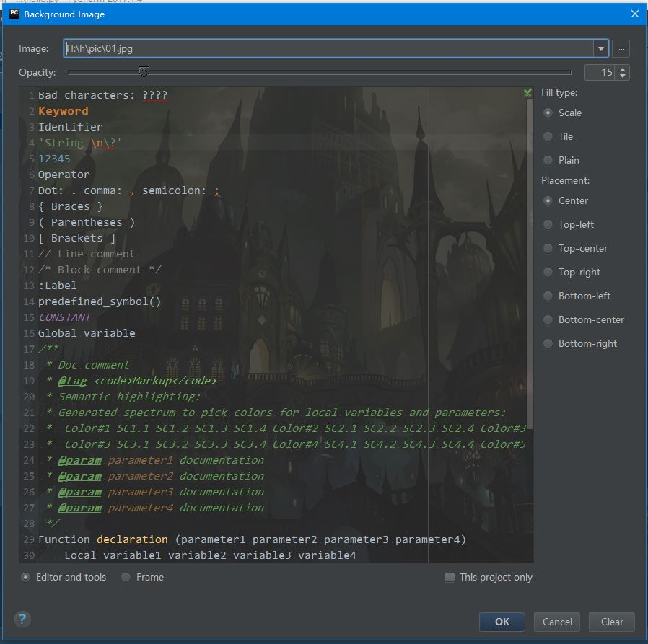Click the 'Operator' line in preview
648x644 pixels.
[x=64, y=175]
